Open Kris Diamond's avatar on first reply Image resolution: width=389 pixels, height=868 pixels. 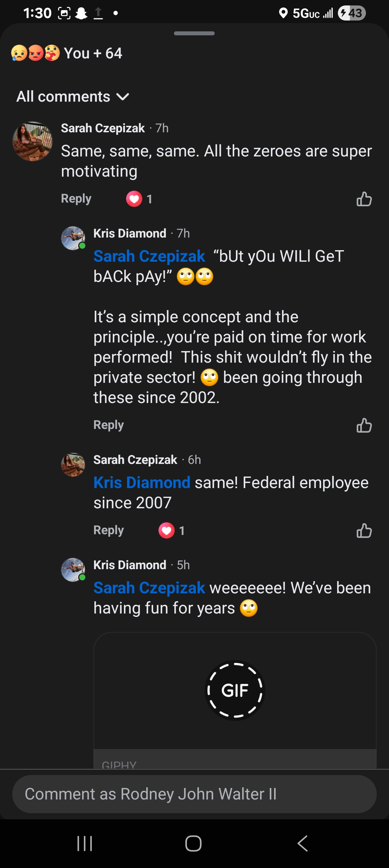tap(73, 238)
